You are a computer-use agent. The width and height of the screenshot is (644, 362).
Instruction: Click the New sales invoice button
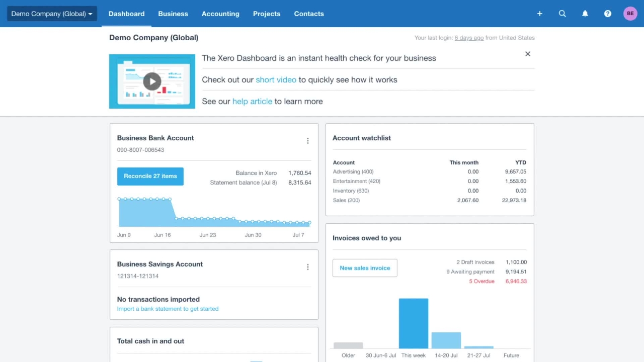365,268
